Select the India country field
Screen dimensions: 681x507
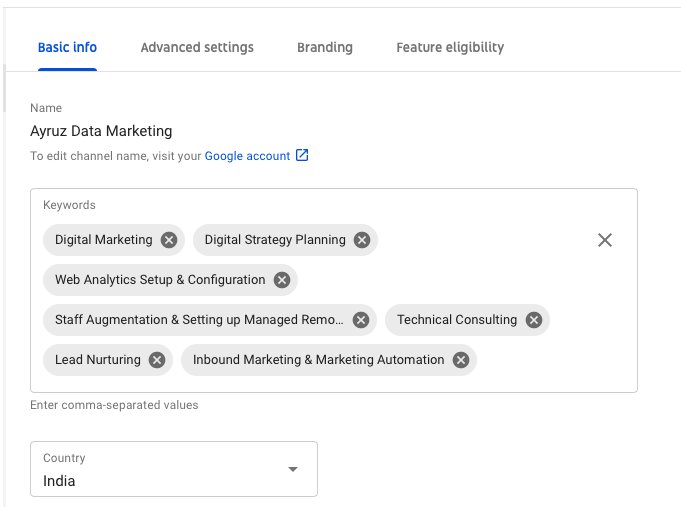click(x=174, y=469)
